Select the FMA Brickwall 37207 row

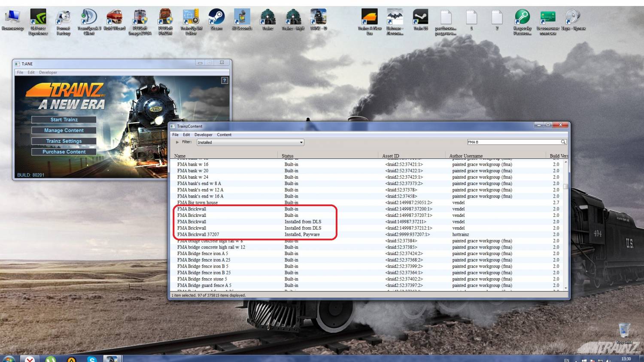(x=367, y=234)
